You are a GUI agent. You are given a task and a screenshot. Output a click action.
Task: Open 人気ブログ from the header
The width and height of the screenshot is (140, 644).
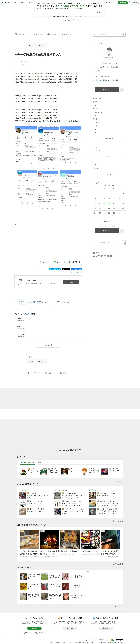click(110, 3)
